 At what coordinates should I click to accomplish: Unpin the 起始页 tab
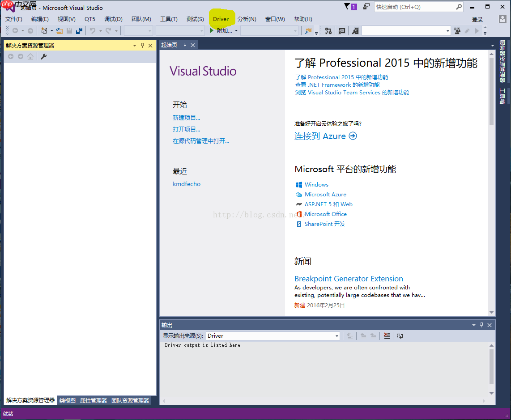185,45
